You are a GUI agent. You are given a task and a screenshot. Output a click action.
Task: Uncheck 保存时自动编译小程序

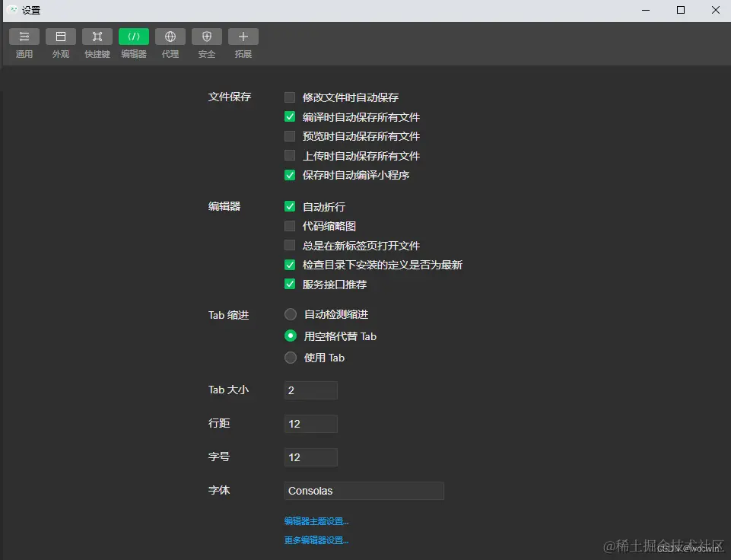coord(290,175)
